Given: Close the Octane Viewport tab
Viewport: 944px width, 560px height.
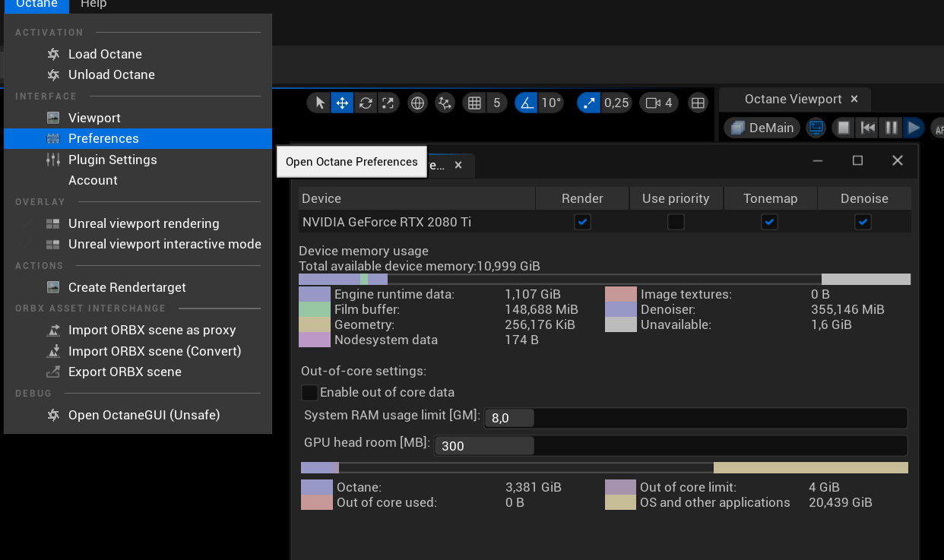Looking at the screenshot, I should (854, 99).
